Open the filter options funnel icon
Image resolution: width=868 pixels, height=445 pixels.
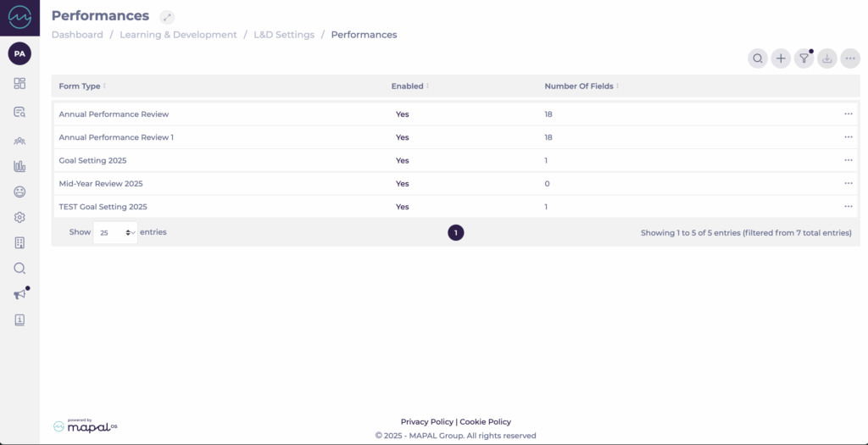[804, 58]
